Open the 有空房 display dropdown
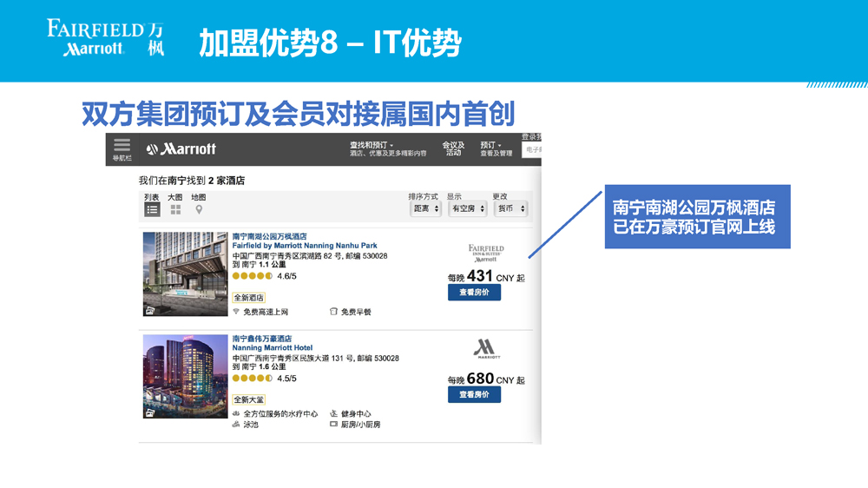This screenshot has height=488, width=868. (468, 208)
